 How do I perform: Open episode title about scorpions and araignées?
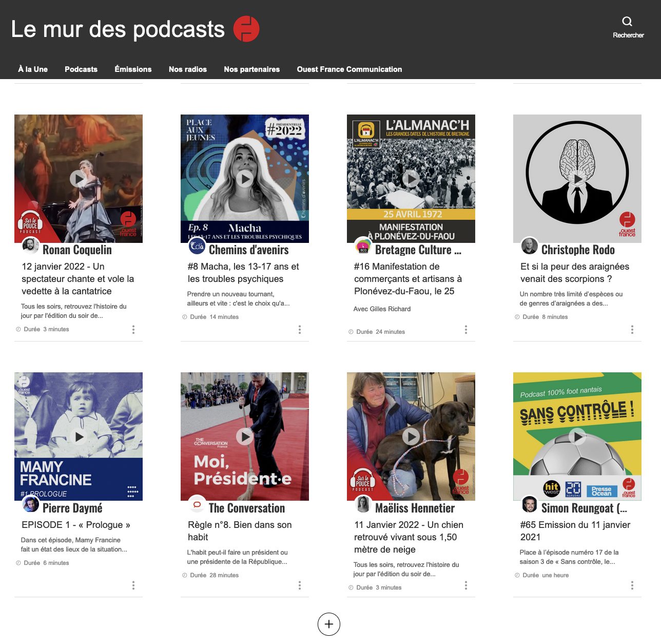point(574,273)
